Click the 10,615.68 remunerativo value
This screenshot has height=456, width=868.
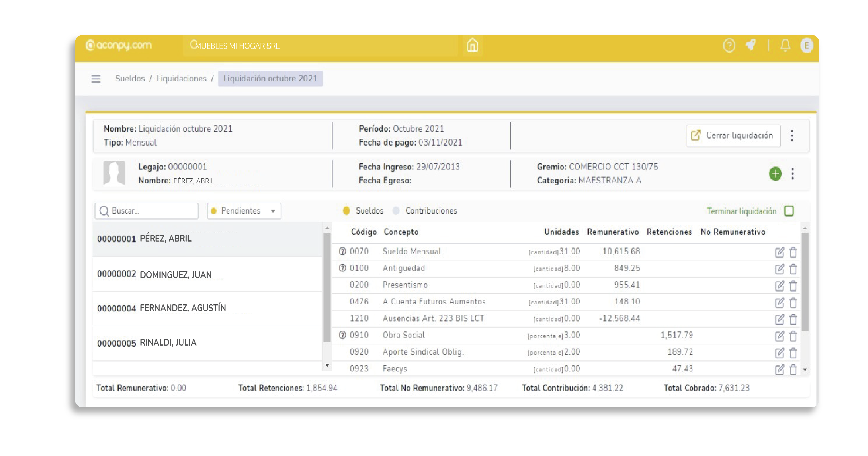pyautogui.click(x=621, y=251)
